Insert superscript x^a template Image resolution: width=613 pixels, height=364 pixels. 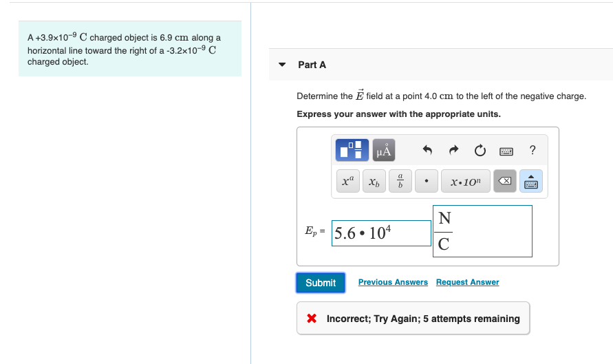point(348,181)
